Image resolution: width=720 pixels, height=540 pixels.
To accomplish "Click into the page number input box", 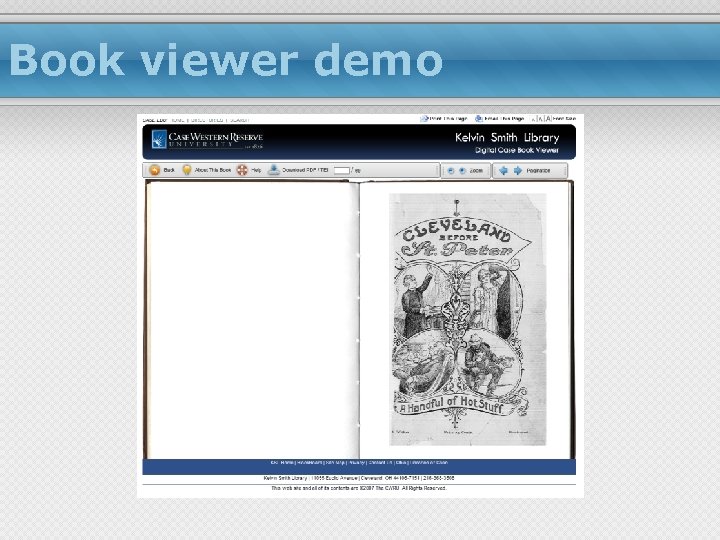I will (x=342, y=170).
